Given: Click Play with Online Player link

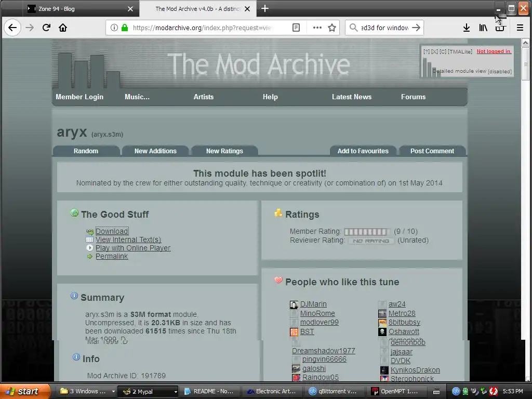Looking at the screenshot, I should click(133, 248).
